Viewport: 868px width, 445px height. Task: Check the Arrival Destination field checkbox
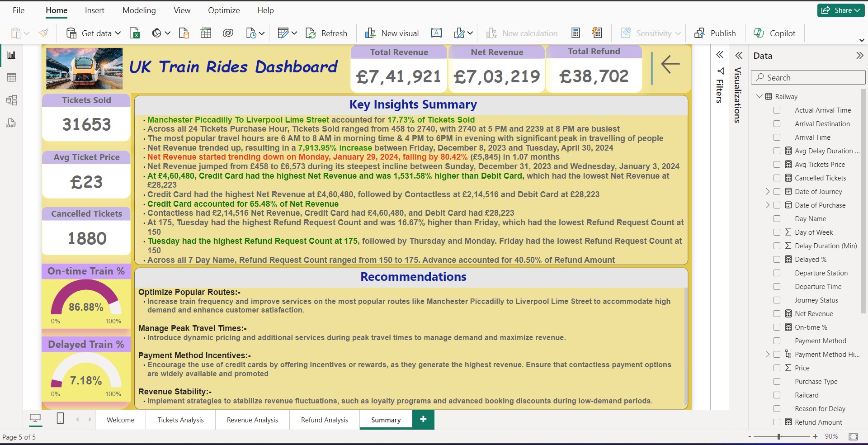777,123
